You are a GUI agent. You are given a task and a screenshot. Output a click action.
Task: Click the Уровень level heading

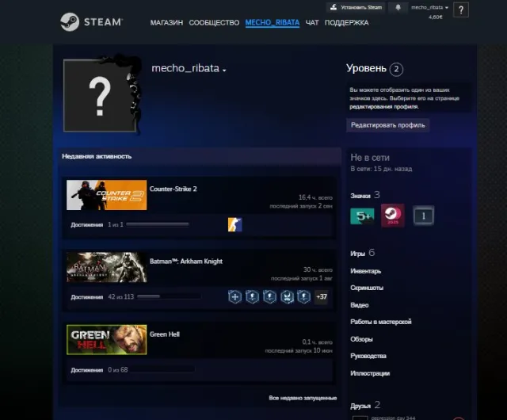tap(366, 68)
